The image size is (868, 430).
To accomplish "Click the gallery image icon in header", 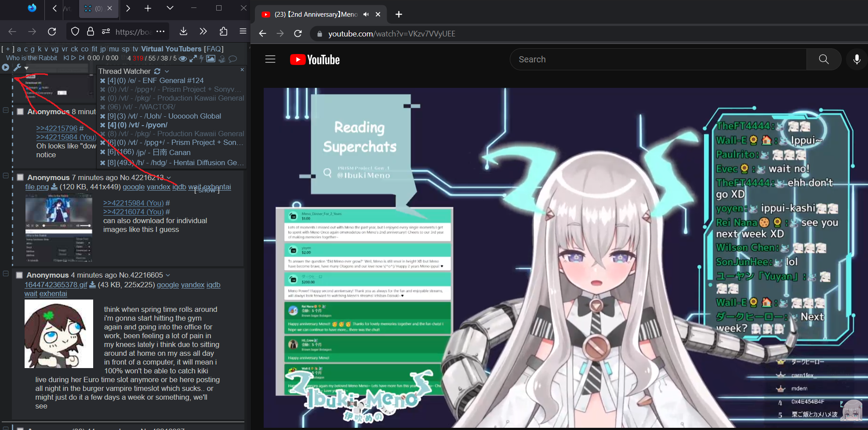I will pyautogui.click(x=211, y=58).
